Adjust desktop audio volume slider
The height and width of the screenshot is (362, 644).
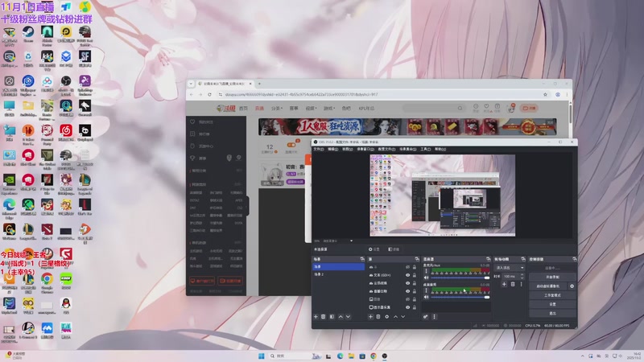coord(460,297)
